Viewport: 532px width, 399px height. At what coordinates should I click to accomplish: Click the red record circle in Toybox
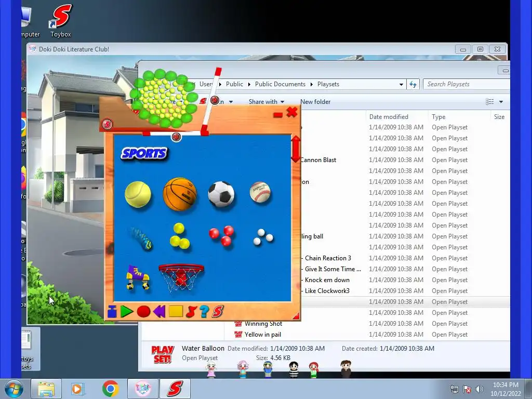(x=143, y=312)
